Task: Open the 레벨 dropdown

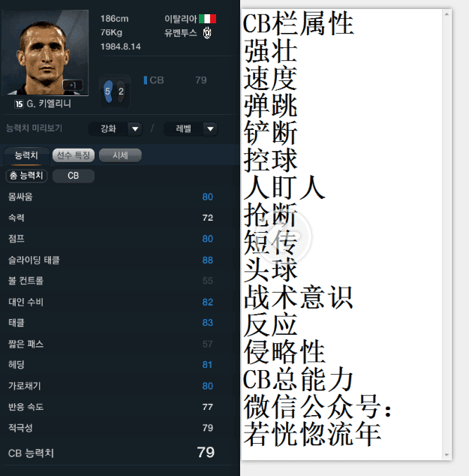Action: [191, 129]
